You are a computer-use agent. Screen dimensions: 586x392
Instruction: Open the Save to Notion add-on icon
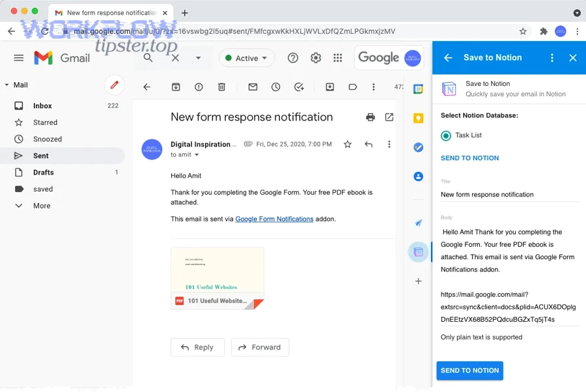(418, 253)
